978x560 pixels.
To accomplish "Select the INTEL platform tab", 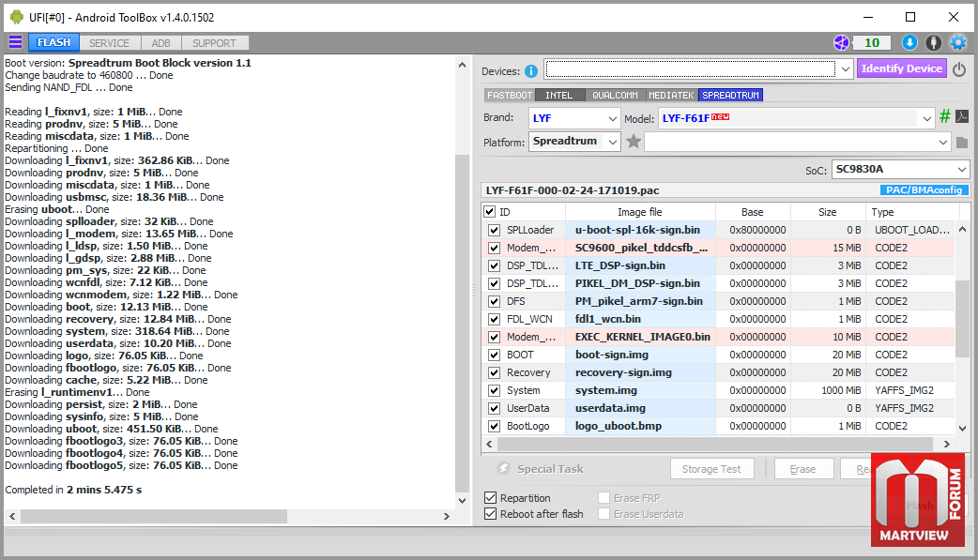I will point(558,96).
